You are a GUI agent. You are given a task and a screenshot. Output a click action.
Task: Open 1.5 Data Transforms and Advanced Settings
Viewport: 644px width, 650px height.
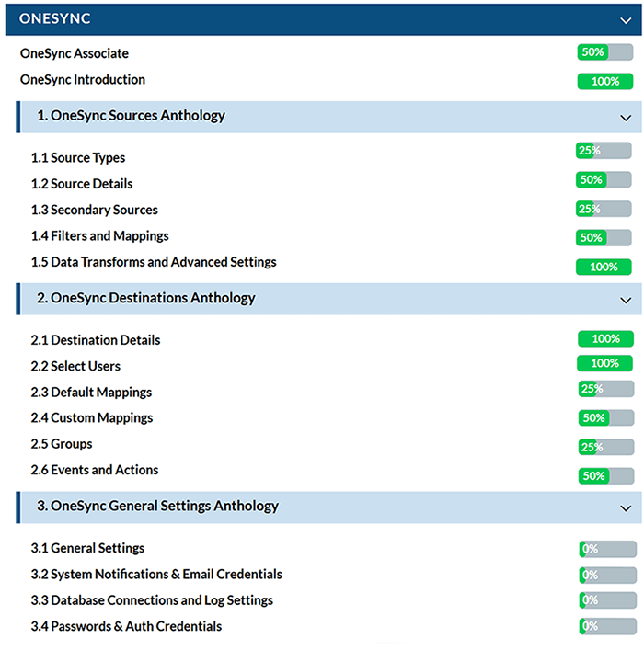pos(154,262)
